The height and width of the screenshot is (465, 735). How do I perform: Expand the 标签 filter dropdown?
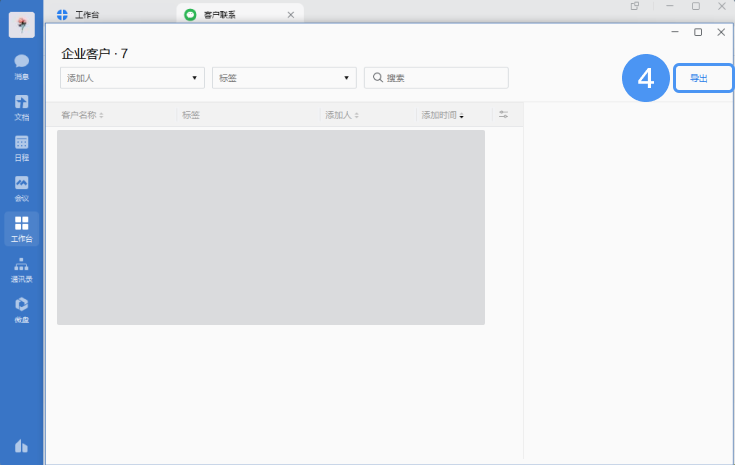click(284, 78)
